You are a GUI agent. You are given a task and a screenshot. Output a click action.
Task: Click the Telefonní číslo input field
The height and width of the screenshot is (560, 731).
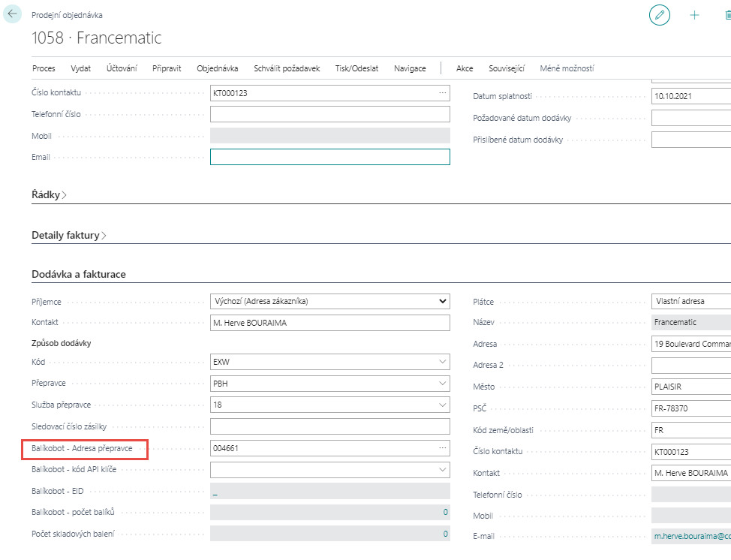pos(329,114)
